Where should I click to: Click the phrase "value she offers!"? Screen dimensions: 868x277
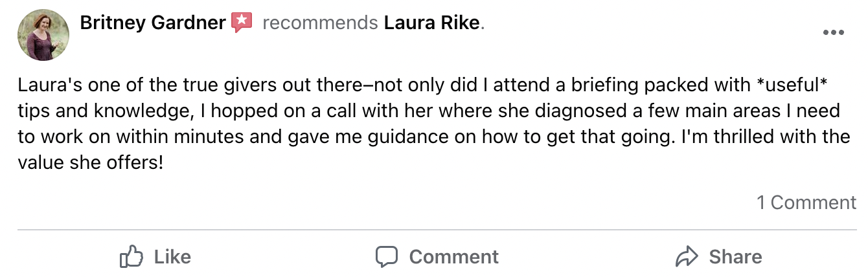pos(89,162)
